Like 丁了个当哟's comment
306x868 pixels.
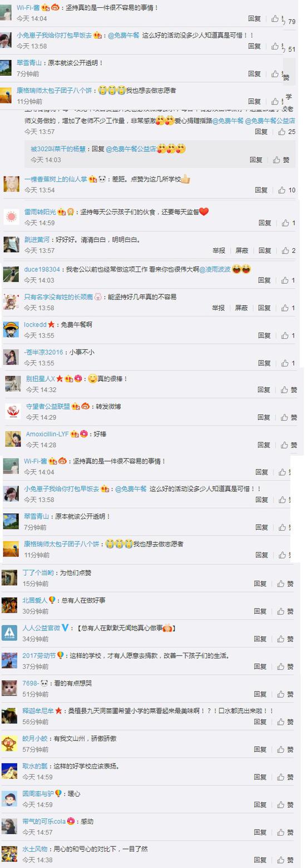click(x=281, y=584)
